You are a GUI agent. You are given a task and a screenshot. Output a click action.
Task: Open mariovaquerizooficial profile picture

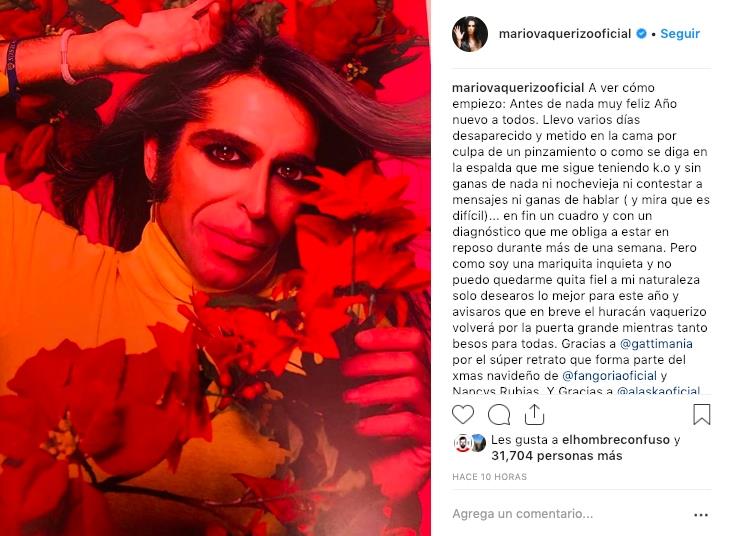(x=470, y=34)
